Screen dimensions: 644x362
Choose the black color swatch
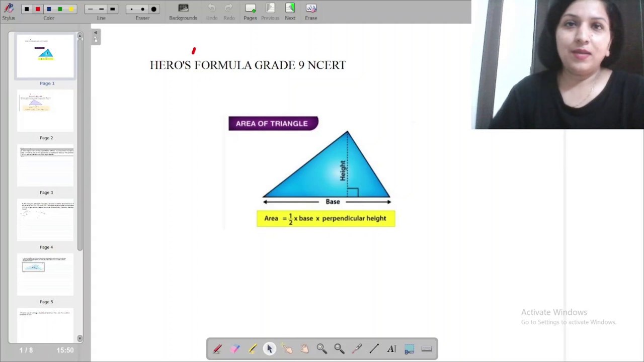coord(27,9)
